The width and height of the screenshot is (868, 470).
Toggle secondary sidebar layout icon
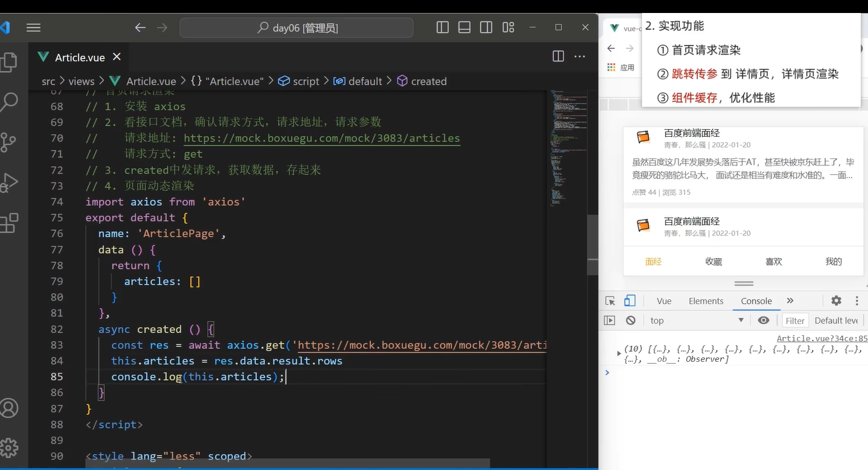486,27
